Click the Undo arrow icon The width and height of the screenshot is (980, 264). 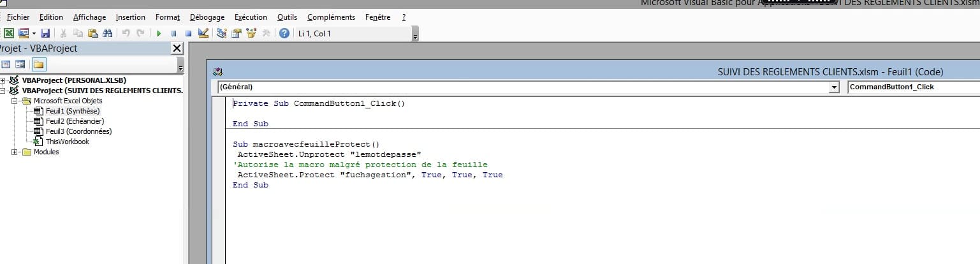[x=126, y=33]
